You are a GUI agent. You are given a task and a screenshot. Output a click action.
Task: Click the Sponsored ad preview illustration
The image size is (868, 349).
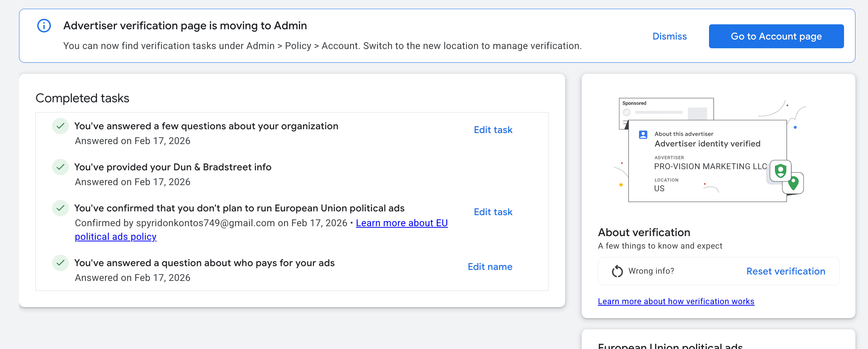(x=666, y=109)
